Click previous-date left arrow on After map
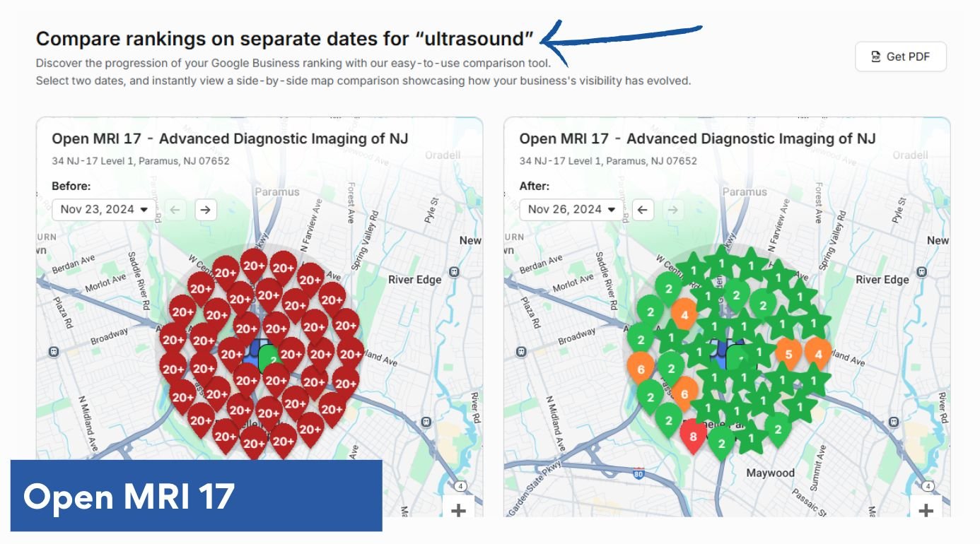Screen dimensions: 980x544 pyautogui.click(x=642, y=210)
